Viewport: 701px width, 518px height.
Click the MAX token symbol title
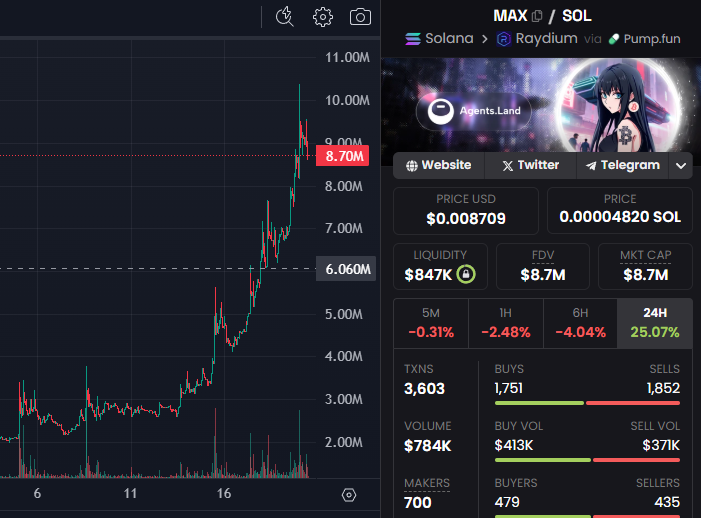point(510,16)
